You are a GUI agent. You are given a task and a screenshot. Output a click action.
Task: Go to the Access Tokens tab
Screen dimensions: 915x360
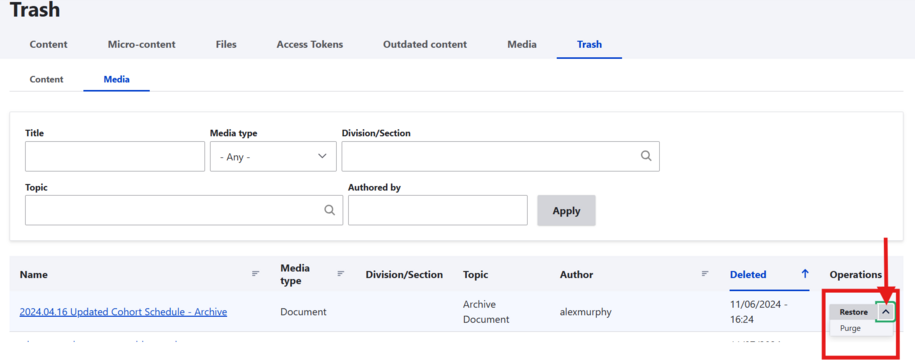310,44
